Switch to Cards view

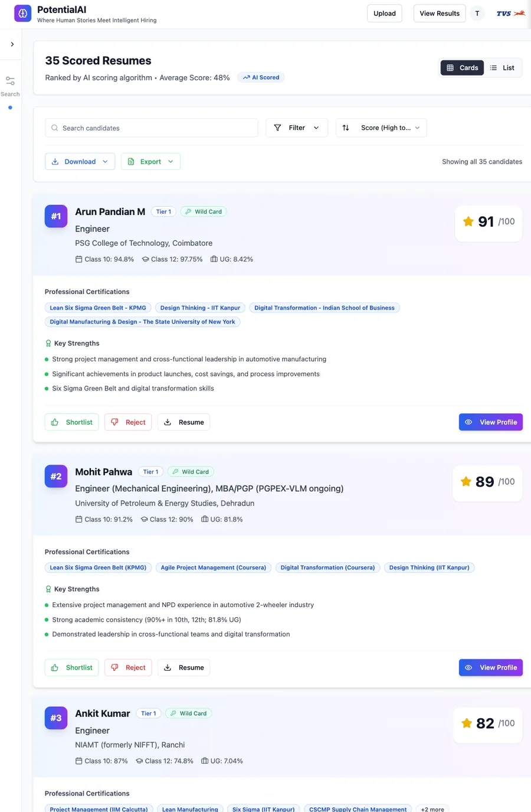tap(463, 68)
